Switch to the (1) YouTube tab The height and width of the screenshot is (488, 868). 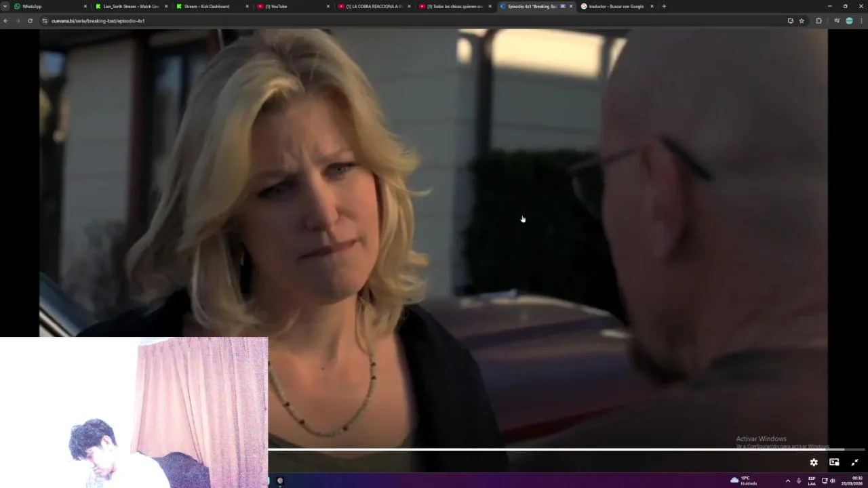pyautogui.click(x=293, y=6)
